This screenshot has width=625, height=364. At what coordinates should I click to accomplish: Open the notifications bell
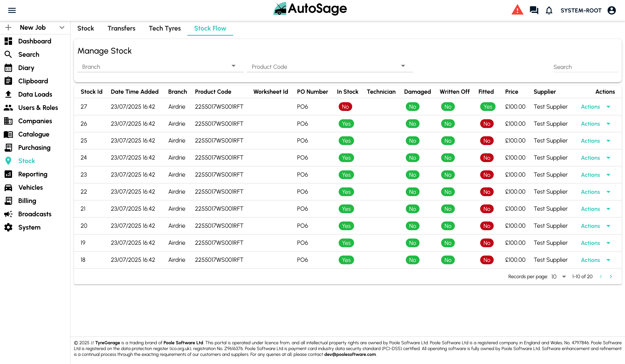549,10
